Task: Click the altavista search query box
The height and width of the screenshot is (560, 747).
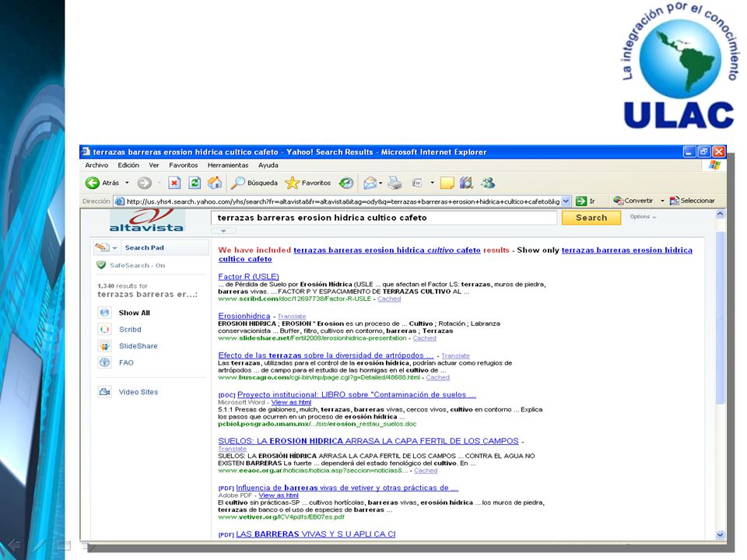Action: (x=384, y=218)
